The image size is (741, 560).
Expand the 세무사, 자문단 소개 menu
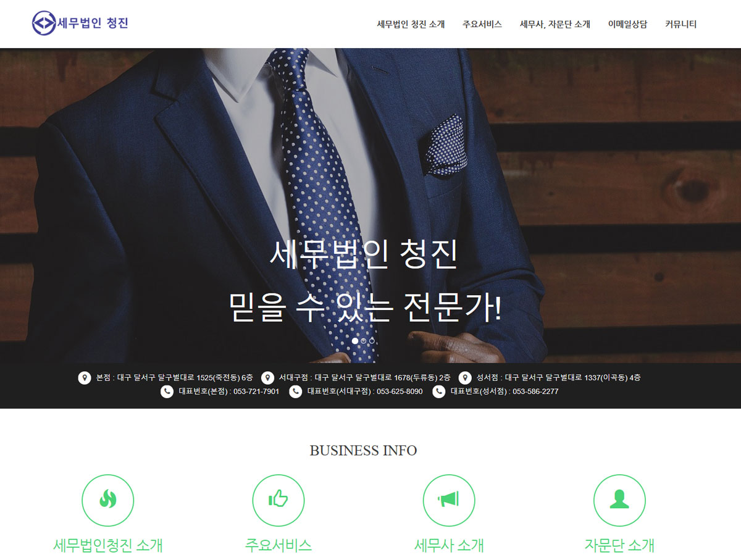555,25
